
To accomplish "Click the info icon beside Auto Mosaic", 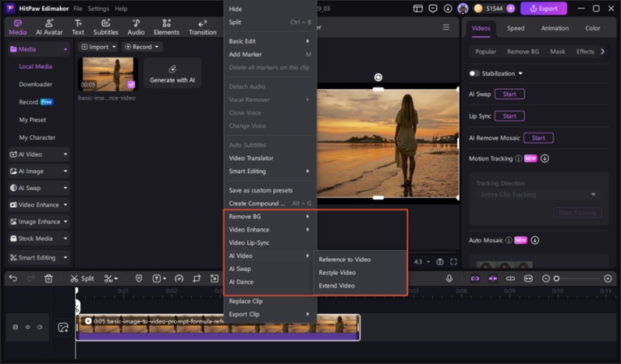I will (x=508, y=240).
